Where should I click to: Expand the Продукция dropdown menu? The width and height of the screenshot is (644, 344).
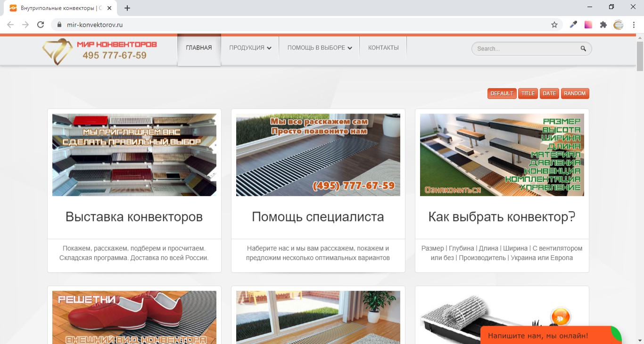[x=250, y=48]
